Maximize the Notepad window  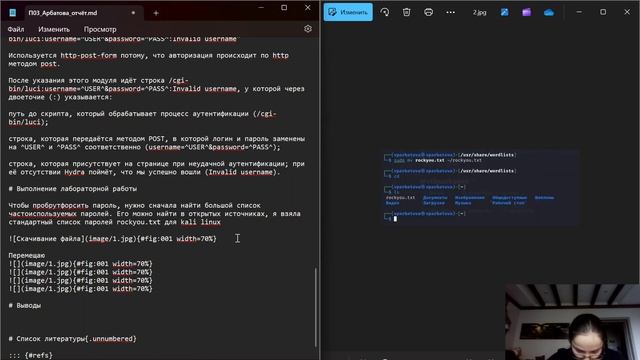(x=284, y=8)
